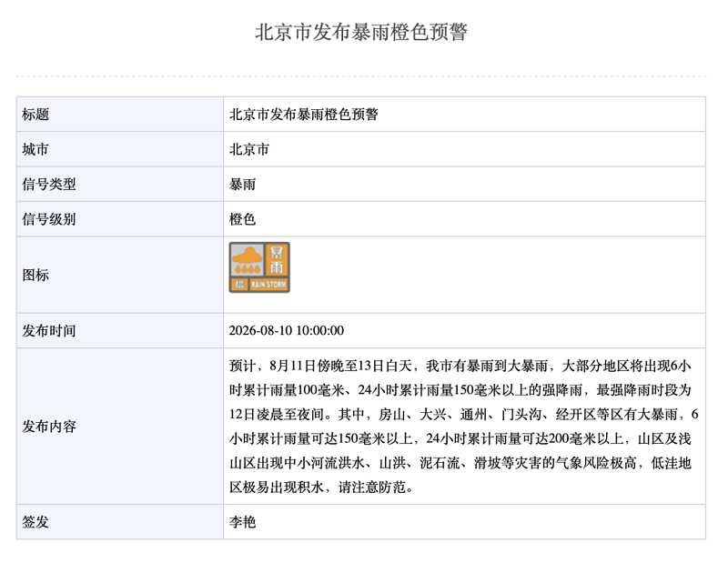Select the 图标 row label

35,275
